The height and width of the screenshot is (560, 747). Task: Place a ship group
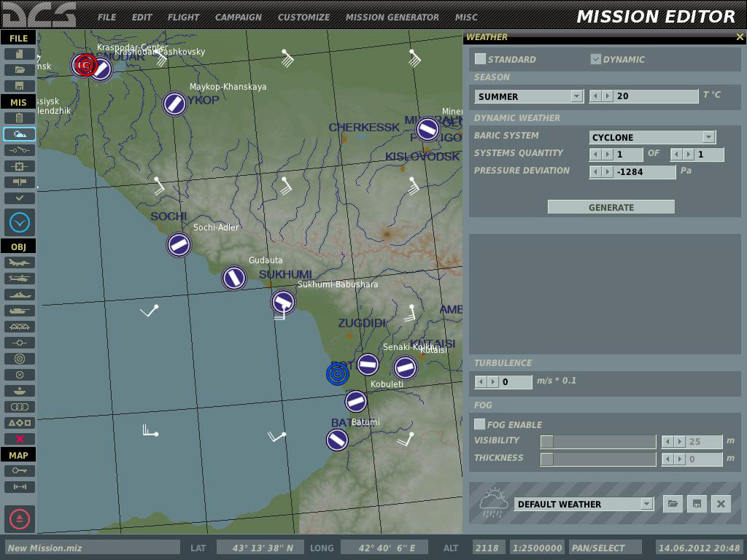[19, 295]
